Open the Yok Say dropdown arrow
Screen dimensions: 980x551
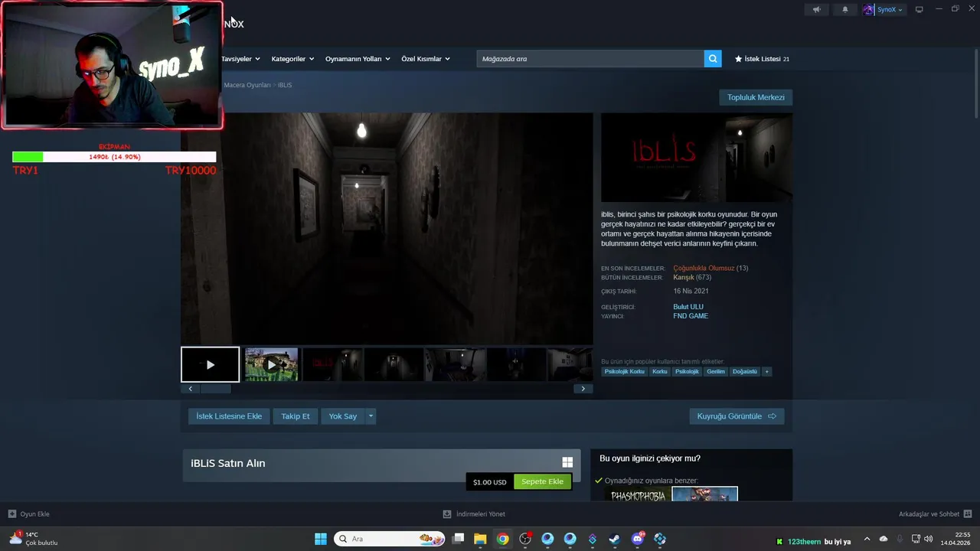click(x=371, y=416)
